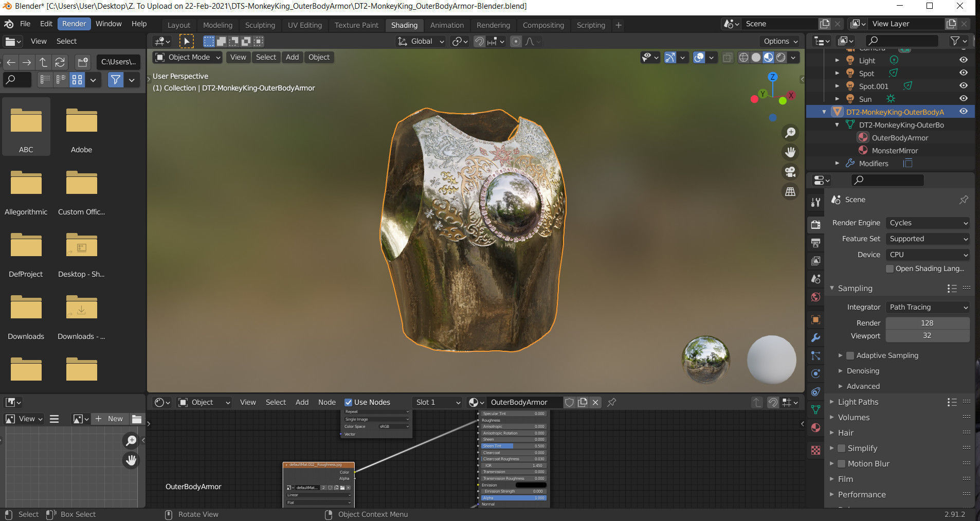The width and height of the screenshot is (980, 521).
Task: Hide DT2-MonkeyKing-OuterBodyA object
Action: [964, 112]
